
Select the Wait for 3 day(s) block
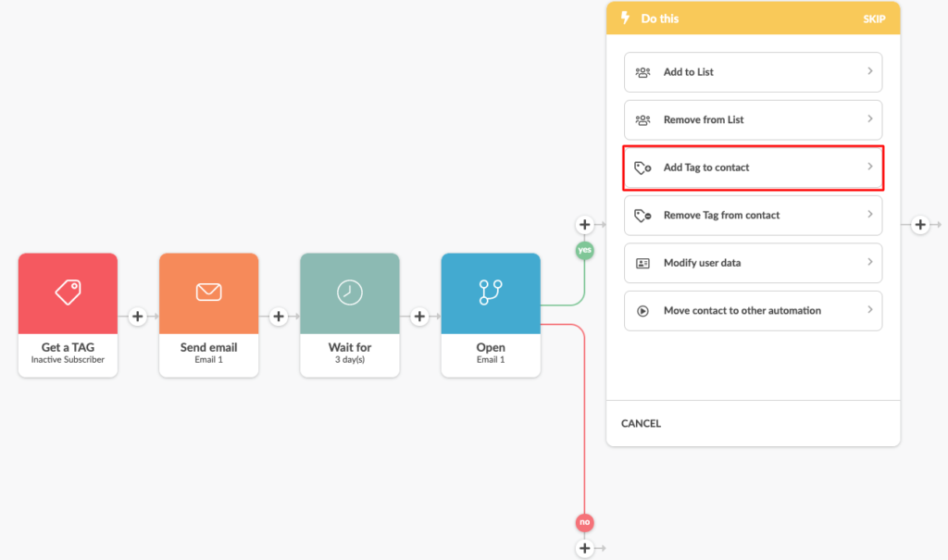349,315
